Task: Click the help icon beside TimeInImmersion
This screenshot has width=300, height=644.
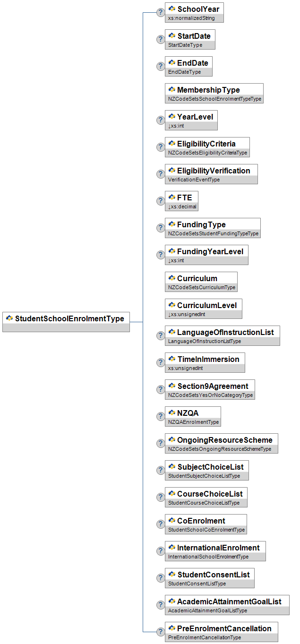Action: tap(161, 362)
